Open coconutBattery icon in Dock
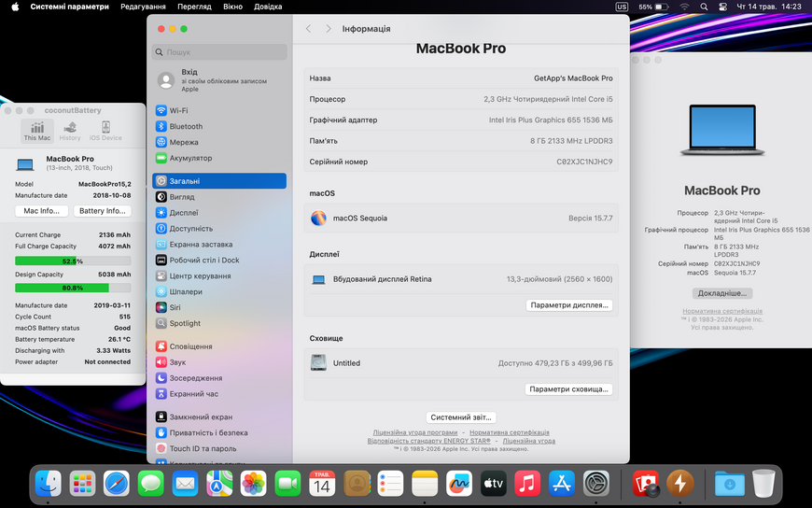 pos(680,484)
